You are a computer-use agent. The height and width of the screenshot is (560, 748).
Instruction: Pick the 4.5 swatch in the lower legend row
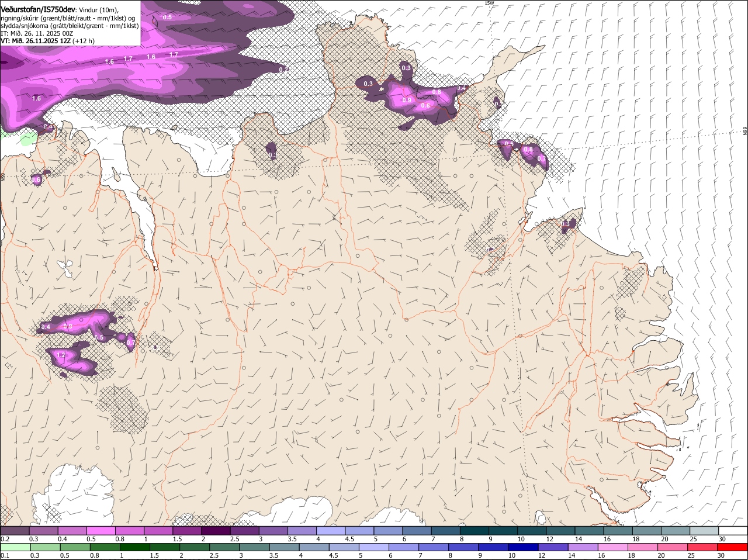point(344,547)
